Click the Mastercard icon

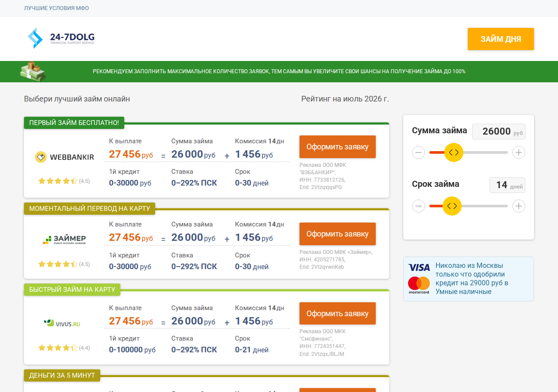tap(419, 285)
